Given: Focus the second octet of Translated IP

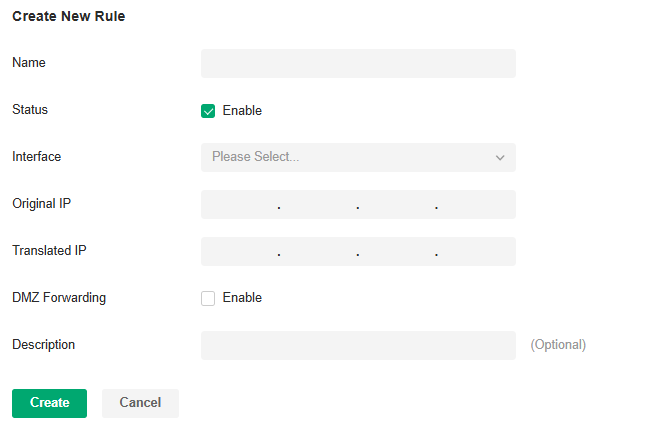Looking at the screenshot, I should point(318,252).
